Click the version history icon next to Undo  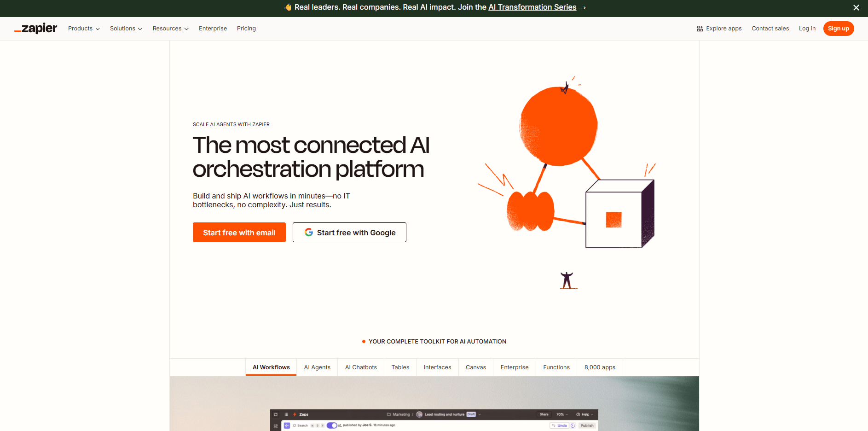point(573,425)
